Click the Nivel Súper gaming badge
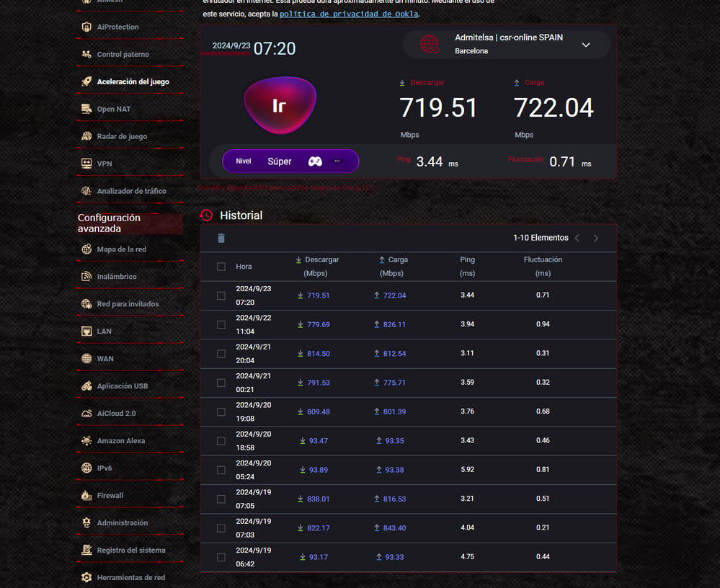The height and width of the screenshot is (588, 720). click(290, 161)
